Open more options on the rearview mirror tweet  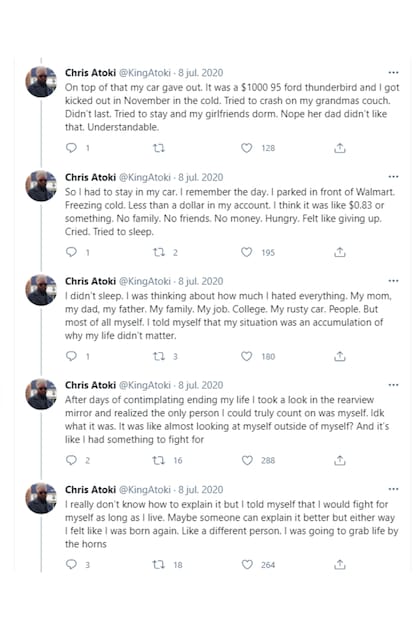[x=393, y=385]
